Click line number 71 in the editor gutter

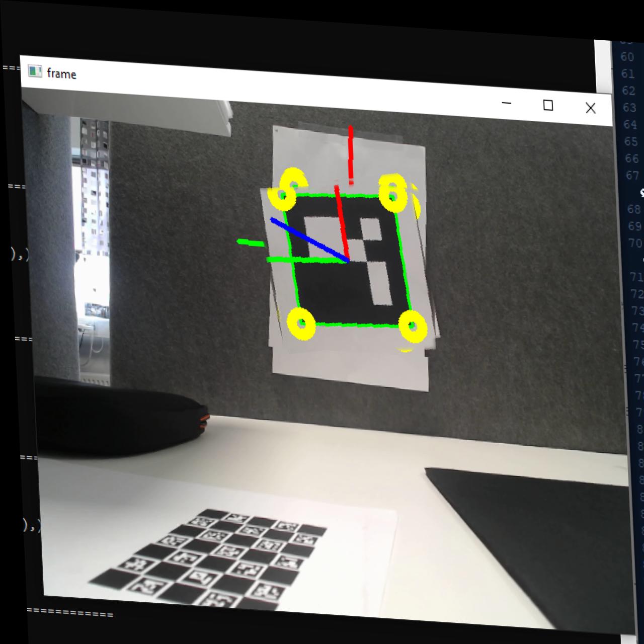(637, 277)
